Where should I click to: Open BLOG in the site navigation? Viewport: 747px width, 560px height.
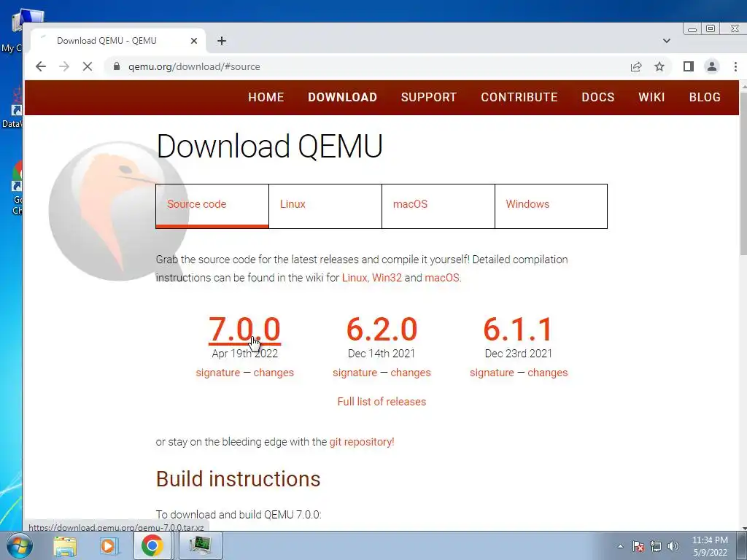coord(705,97)
